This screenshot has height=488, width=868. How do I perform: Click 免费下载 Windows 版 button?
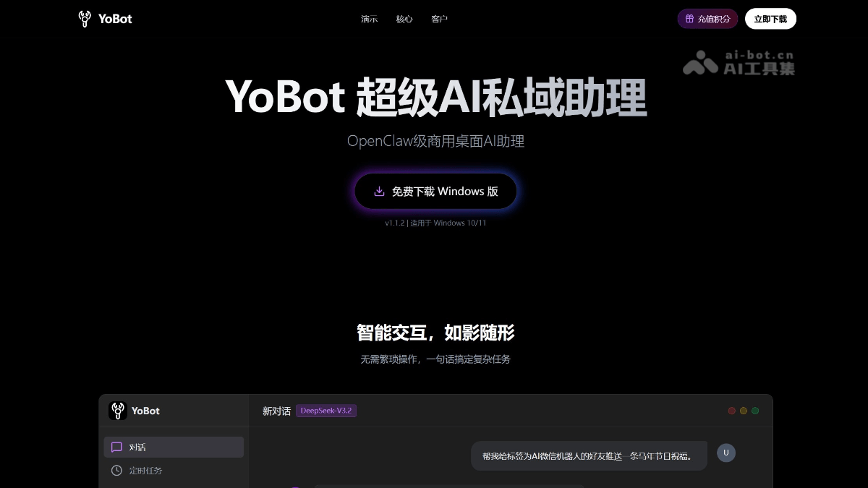435,192
